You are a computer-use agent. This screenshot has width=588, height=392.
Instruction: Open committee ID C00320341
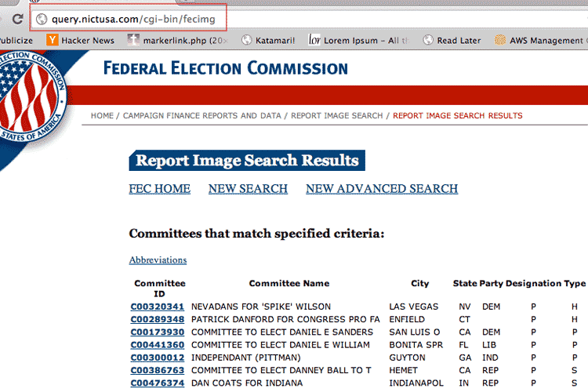[158, 307]
